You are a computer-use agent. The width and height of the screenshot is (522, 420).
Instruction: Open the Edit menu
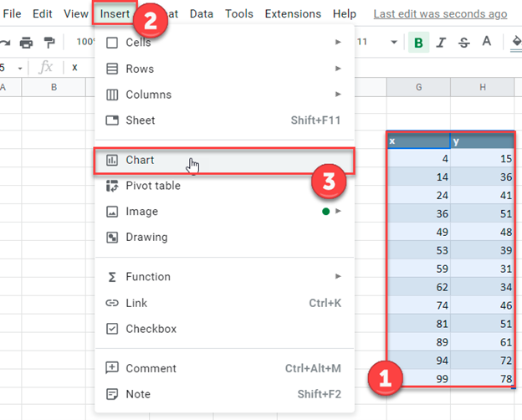point(43,14)
